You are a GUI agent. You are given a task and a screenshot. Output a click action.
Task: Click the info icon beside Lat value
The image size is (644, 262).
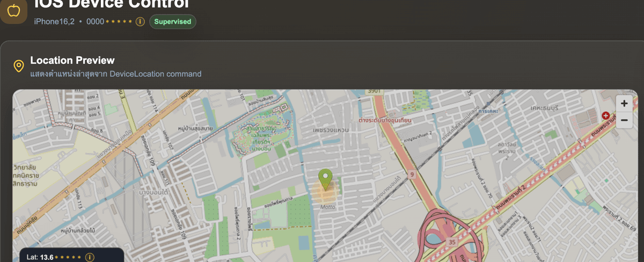(x=90, y=257)
